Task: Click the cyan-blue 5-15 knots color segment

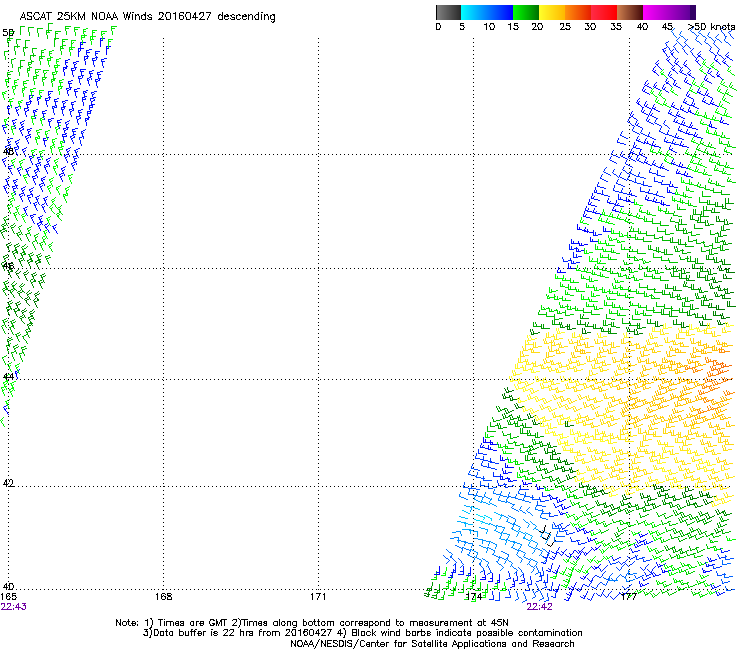Action: (487, 12)
